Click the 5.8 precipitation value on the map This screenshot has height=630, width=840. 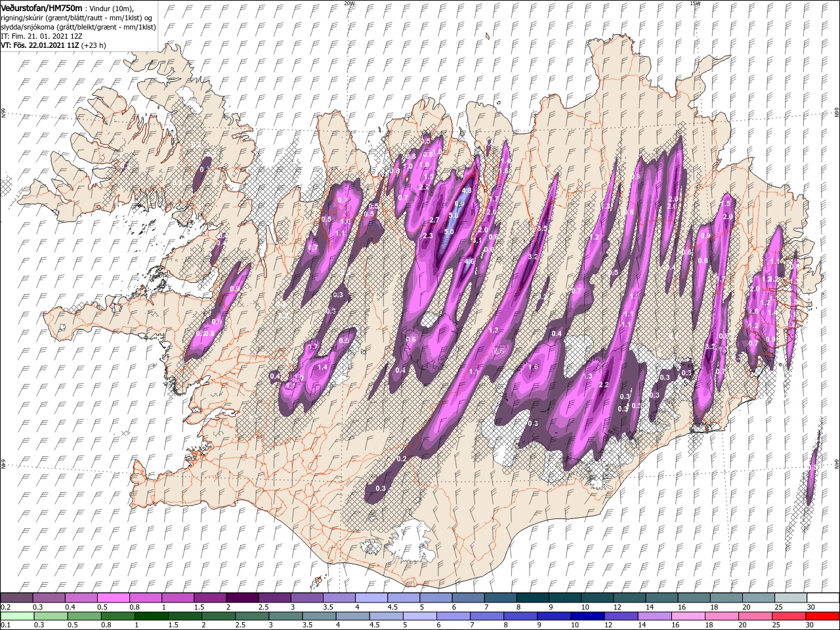point(453,215)
